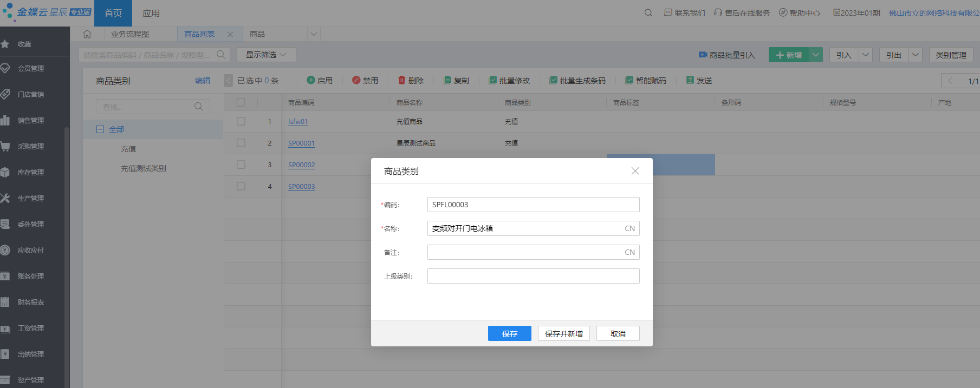980x388 pixels.
Task: Open the 显示筛选 filter dropdown
Action: pos(266,55)
